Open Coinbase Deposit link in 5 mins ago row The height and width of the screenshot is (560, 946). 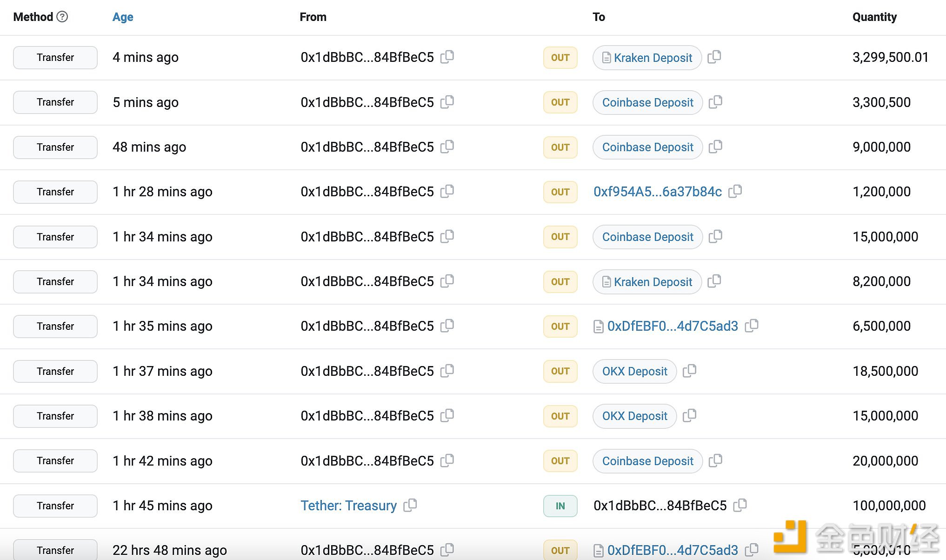[647, 102]
